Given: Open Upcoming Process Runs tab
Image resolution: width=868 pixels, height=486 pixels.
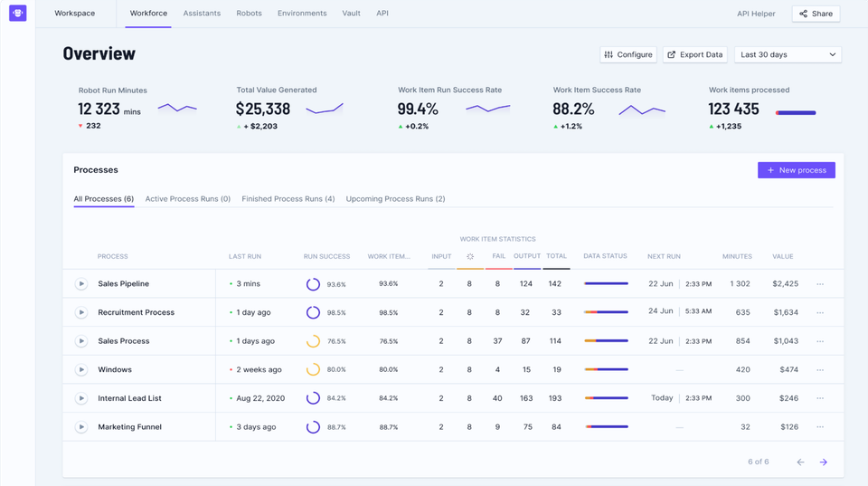Looking at the screenshot, I should tap(395, 199).
